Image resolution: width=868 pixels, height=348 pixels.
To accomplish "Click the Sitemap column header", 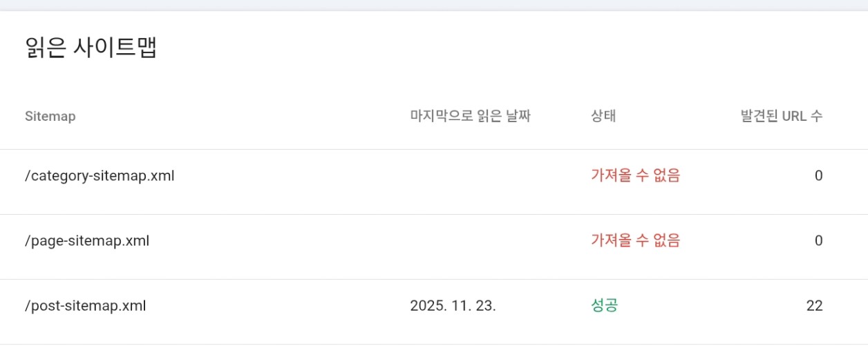I will (x=50, y=116).
